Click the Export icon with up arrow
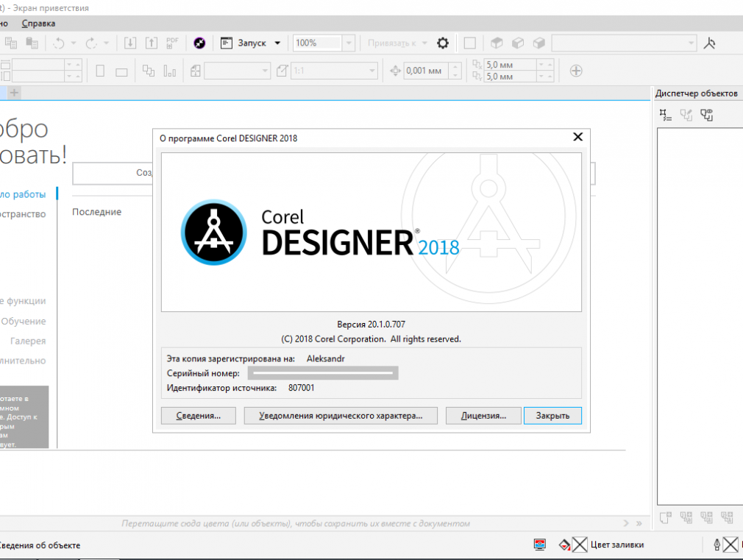The width and height of the screenshot is (743, 560). pyautogui.click(x=151, y=43)
